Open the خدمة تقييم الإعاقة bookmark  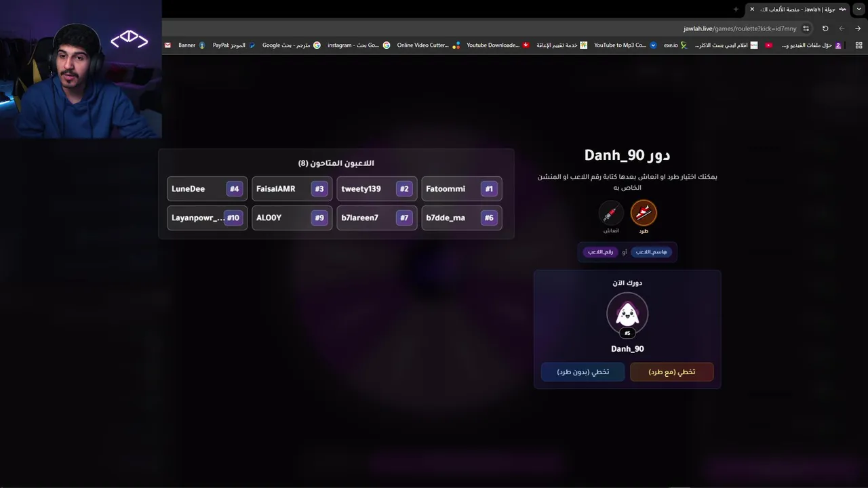pyautogui.click(x=562, y=45)
